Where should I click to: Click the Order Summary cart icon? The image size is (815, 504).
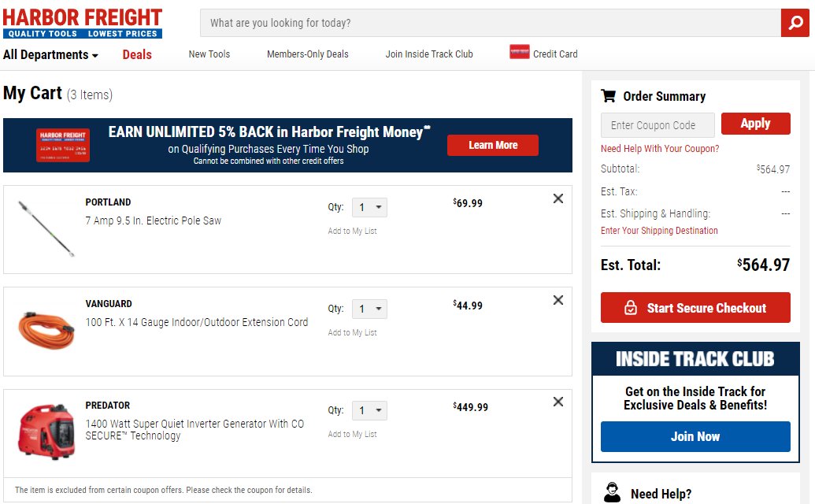608,96
